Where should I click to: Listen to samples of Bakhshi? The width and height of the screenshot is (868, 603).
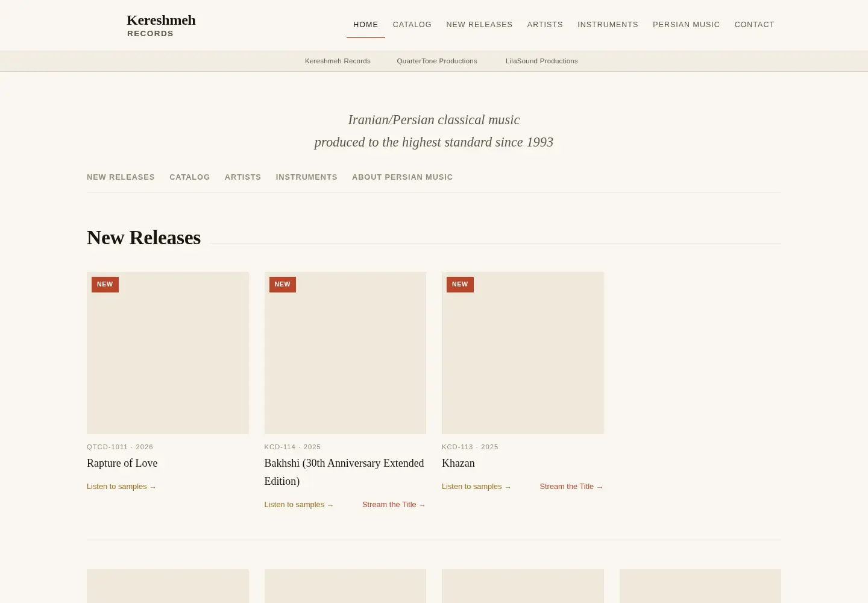pyautogui.click(x=299, y=505)
